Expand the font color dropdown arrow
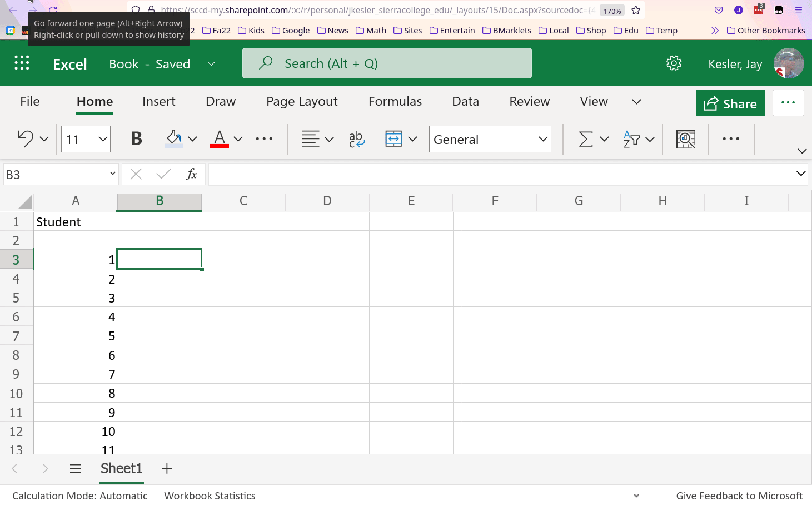The height and width of the screenshot is (505, 812). 238,139
